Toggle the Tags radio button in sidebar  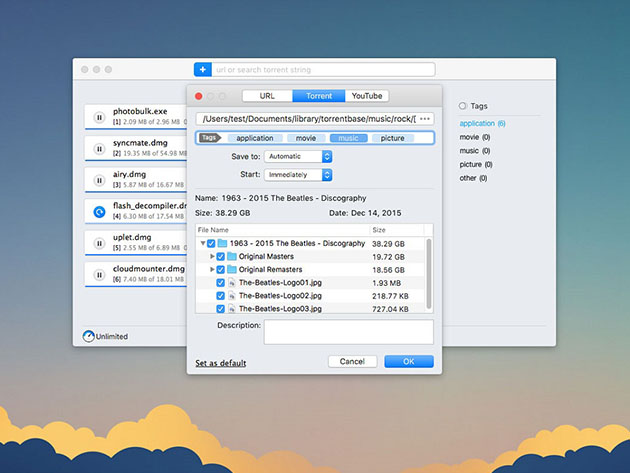tap(462, 105)
